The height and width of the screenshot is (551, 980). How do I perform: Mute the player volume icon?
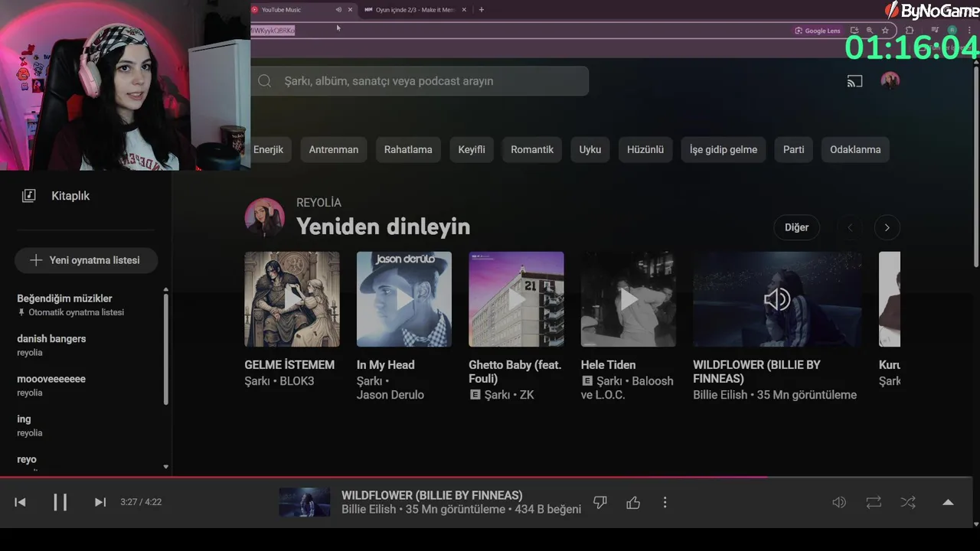[x=839, y=503]
